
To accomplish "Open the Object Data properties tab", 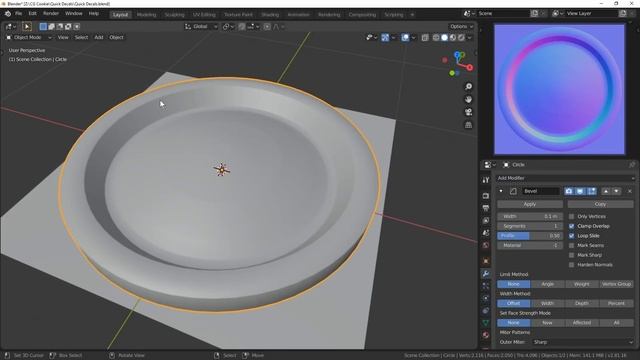I will click(486, 322).
